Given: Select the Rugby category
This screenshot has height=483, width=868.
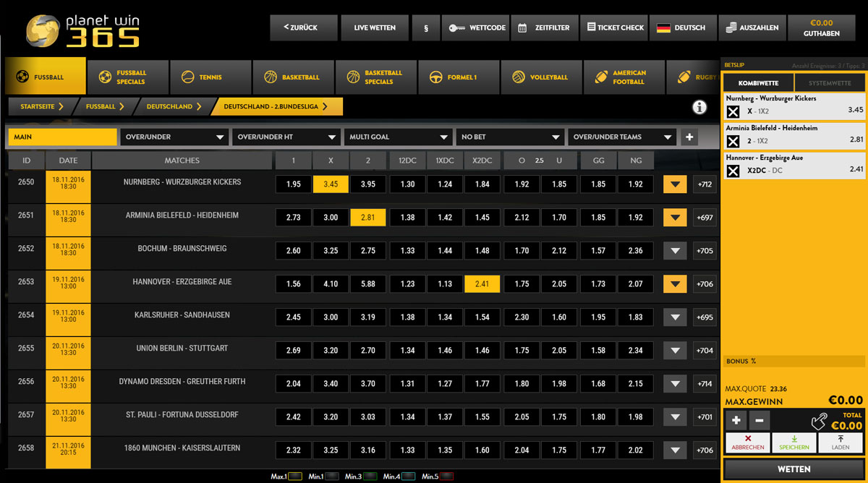Looking at the screenshot, I should tap(692, 77).
